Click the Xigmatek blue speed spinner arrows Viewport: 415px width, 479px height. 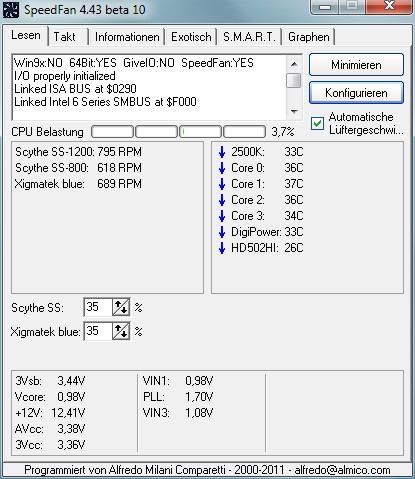coord(121,331)
